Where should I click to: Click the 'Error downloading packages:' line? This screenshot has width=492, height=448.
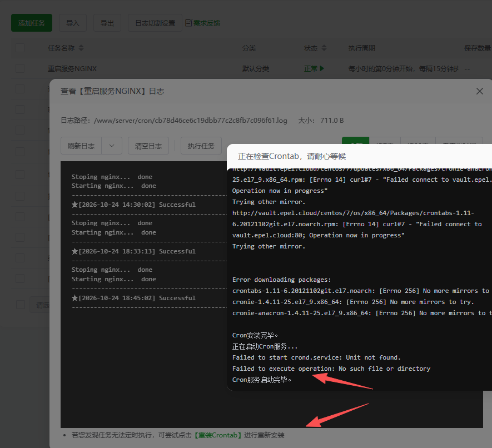pos(282,280)
